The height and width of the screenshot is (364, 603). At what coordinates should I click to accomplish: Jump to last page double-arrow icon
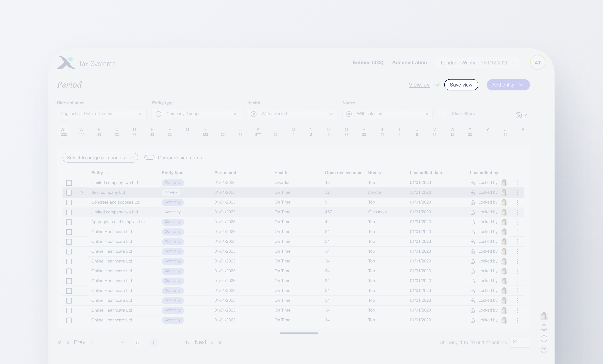click(x=220, y=342)
